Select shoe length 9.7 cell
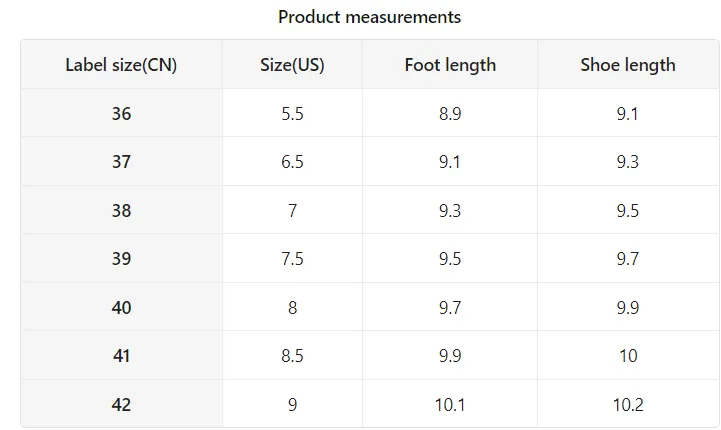Image resolution: width=721 pixels, height=430 pixels. (628, 258)
